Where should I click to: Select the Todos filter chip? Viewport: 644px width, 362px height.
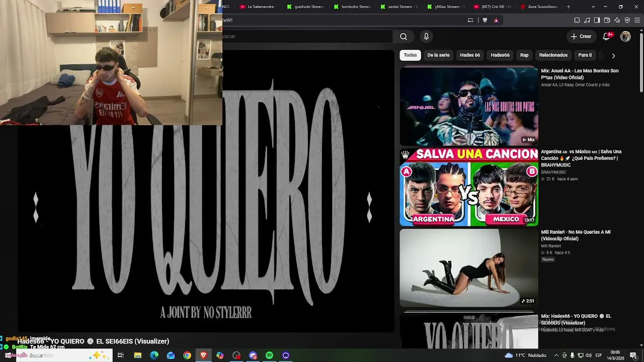pyautogui.click(x=410, y=55)
